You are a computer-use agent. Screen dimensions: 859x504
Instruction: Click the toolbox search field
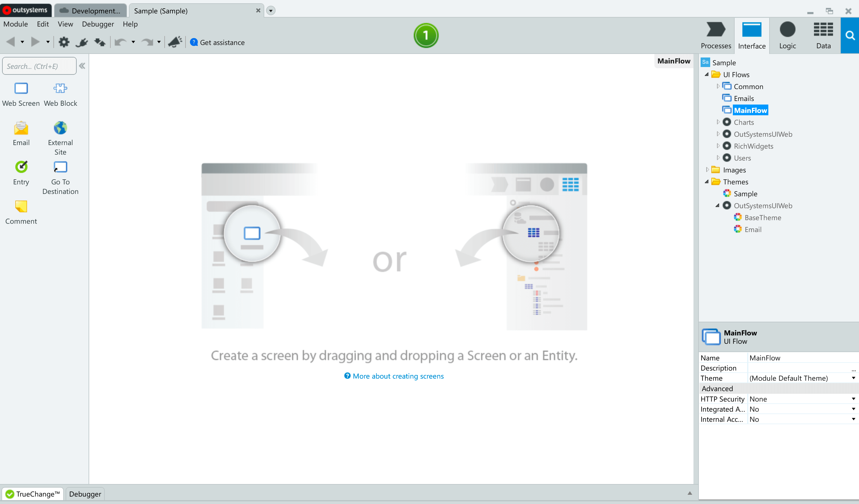point(39,66)
